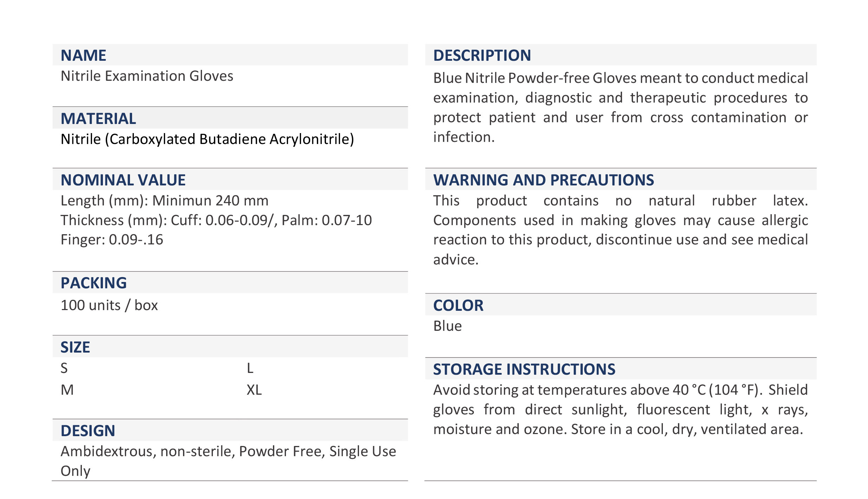
Task: Click the Thickness cuff and palm line
Action: [x=216, y=221]
